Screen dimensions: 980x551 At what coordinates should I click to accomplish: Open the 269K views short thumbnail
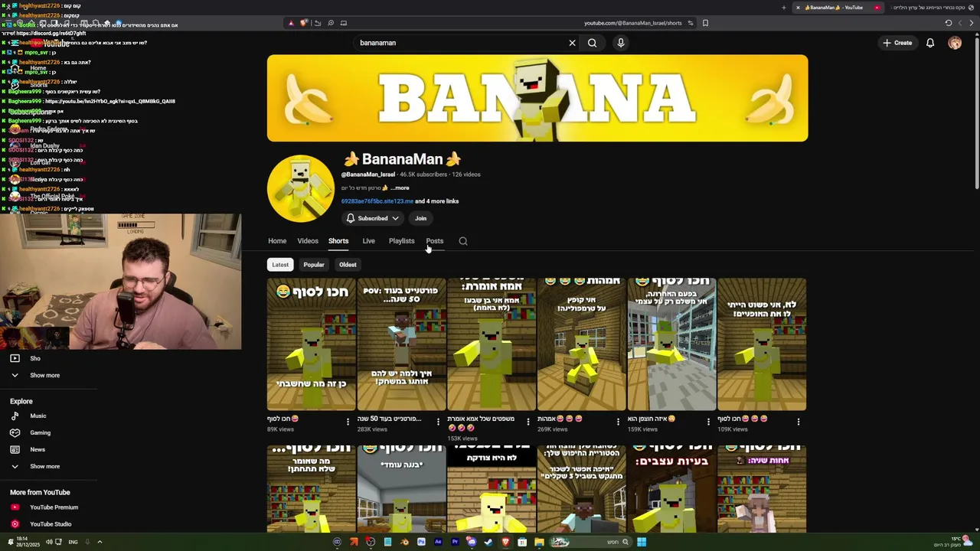pyautogui.click(x=581, y=344)
